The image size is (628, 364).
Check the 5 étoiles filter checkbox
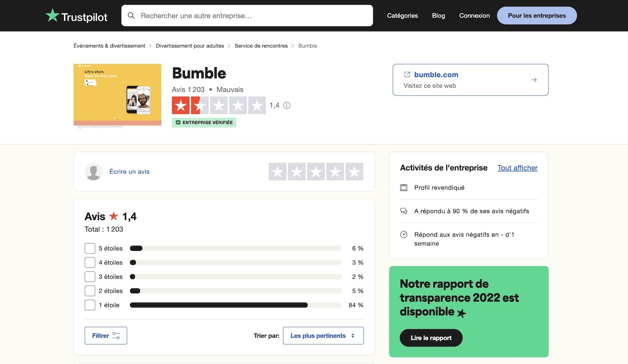click(90, 248)
